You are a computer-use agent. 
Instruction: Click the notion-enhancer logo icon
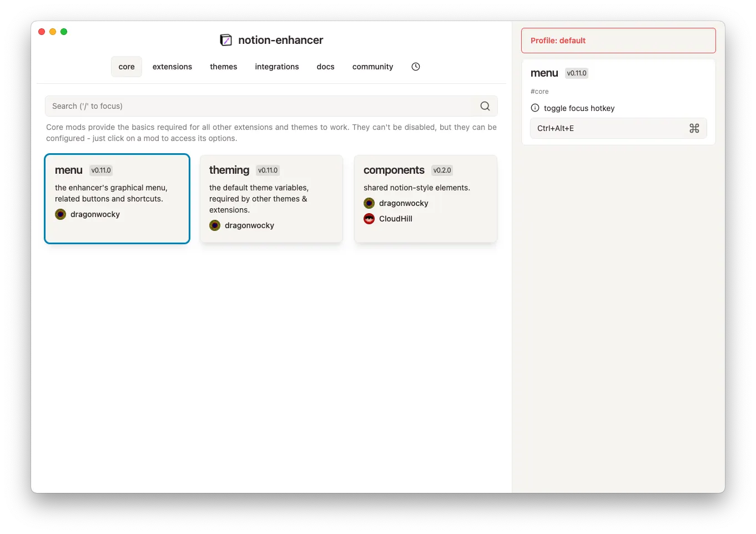(x=226, y=40)
